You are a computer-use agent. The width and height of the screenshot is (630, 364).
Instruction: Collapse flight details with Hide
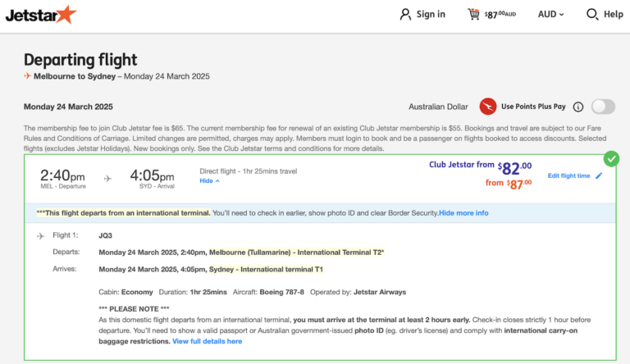tap(209, 180)
